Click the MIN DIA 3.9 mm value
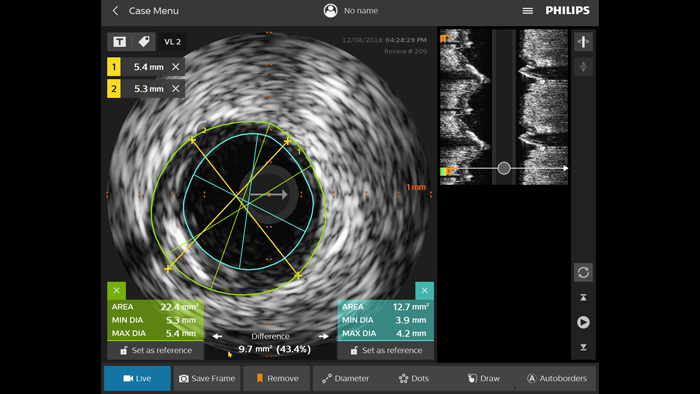This screenshot has width=700, height=394. pos(410,320)
